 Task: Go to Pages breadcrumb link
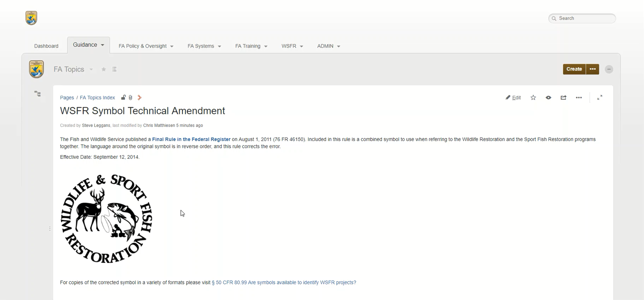tap(67, 98)
